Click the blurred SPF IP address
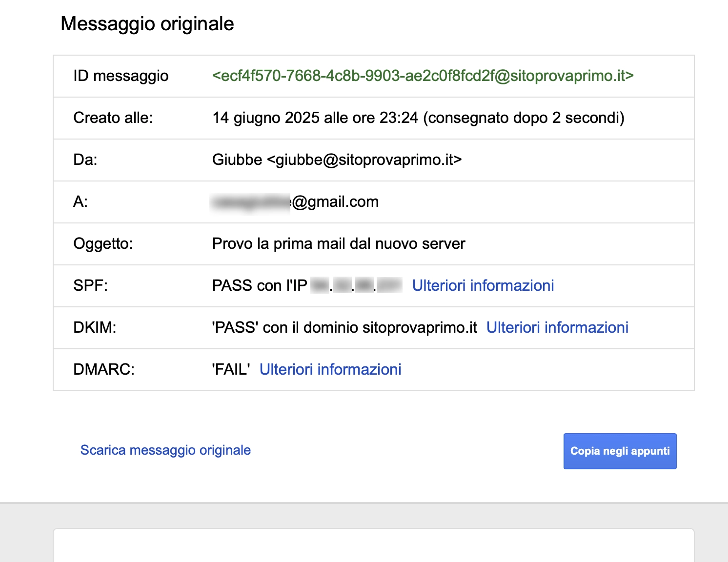Screen dimensions: 728x562 click(356, 285)
